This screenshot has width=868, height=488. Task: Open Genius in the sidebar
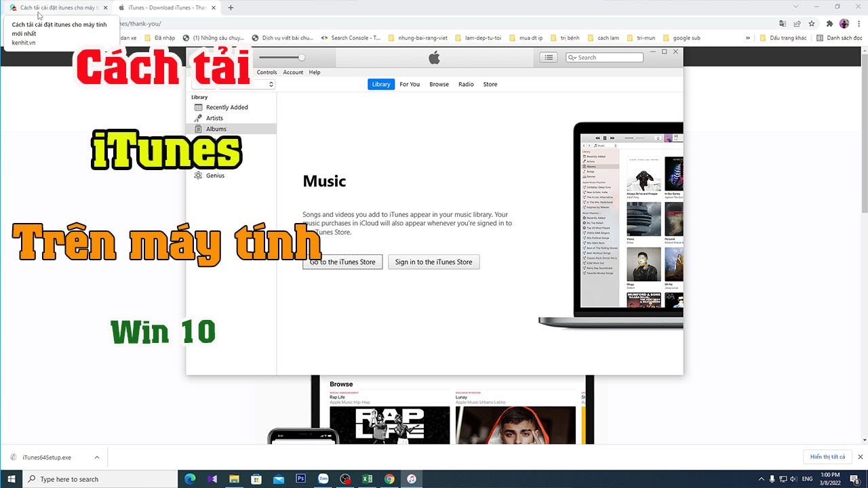(215, 176)
